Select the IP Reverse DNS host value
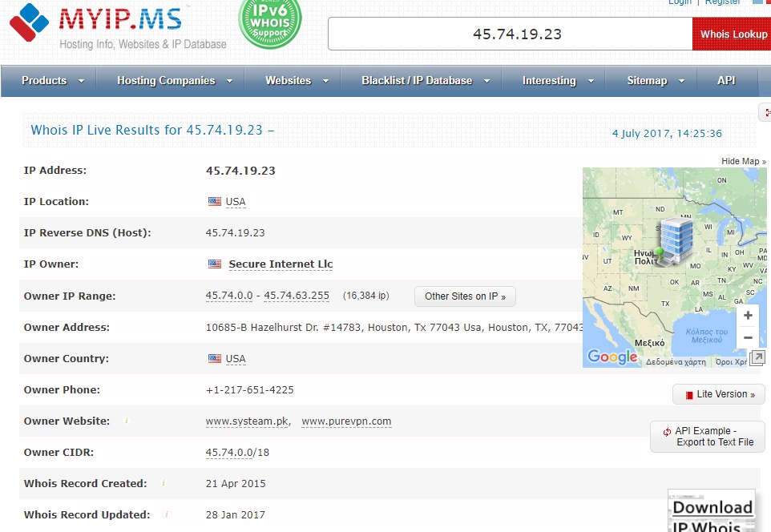The image size is (771, 532). pos(235,233)
